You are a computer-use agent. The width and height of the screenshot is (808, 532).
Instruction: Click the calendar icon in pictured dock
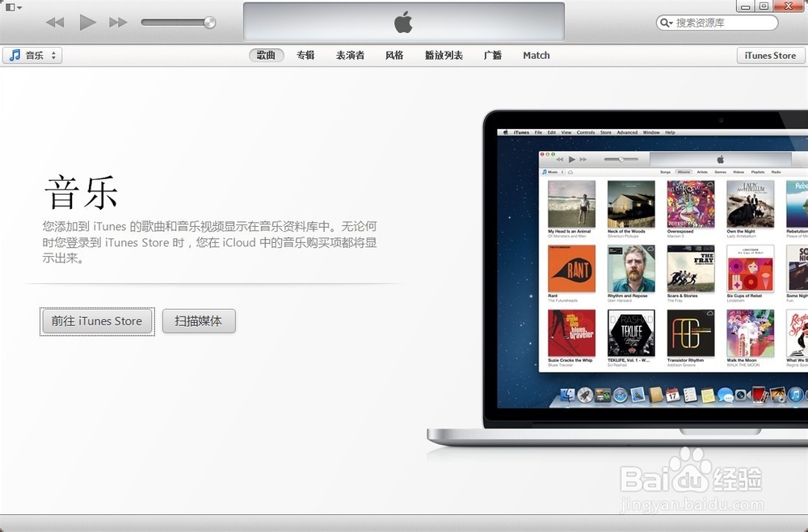point(672,395)
